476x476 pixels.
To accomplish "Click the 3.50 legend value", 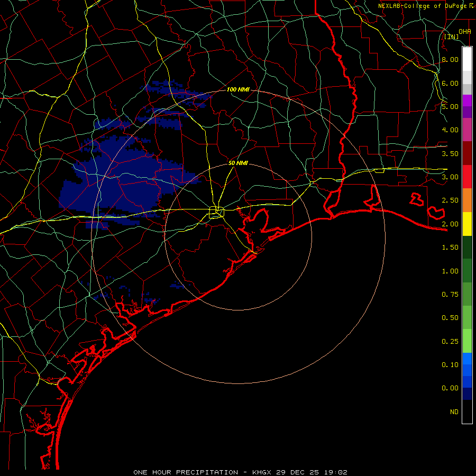I will (x=450, y=153).
